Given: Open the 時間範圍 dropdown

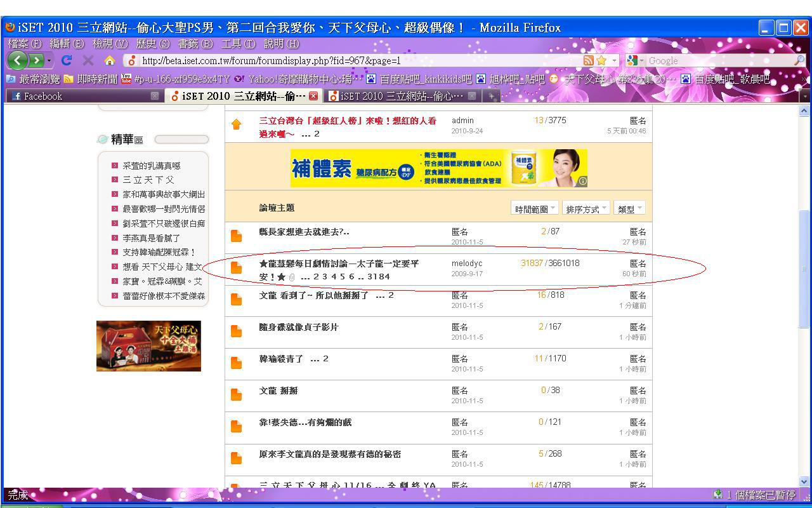Looking at the screenshot, I should coord(534,209).
